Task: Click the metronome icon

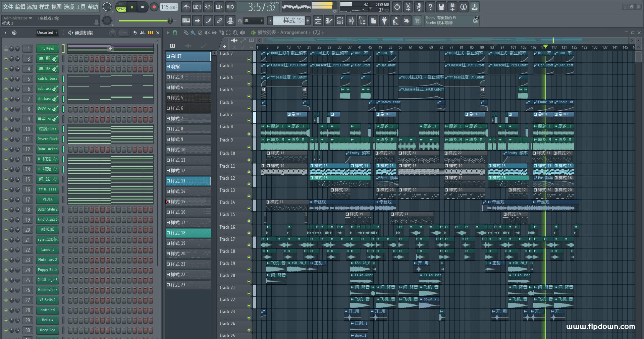Action: [186, 7]
